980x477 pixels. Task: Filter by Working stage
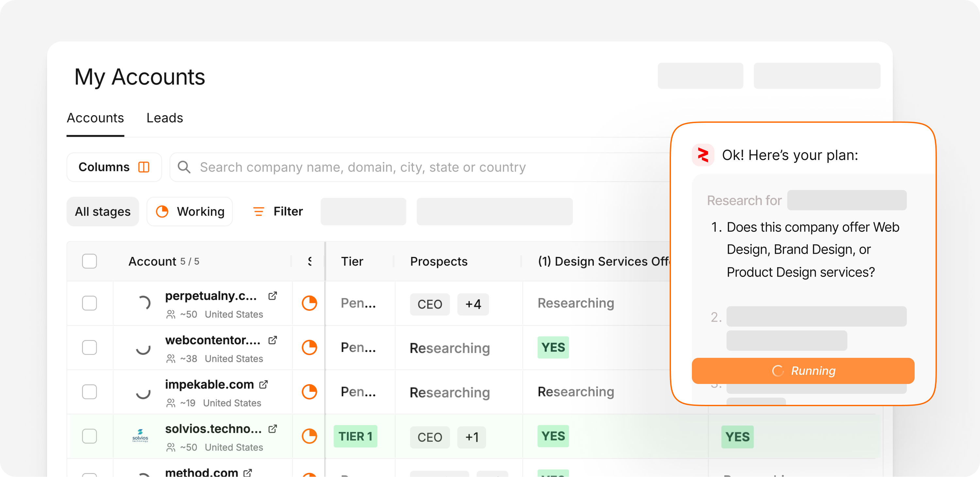tap(190, 211)
